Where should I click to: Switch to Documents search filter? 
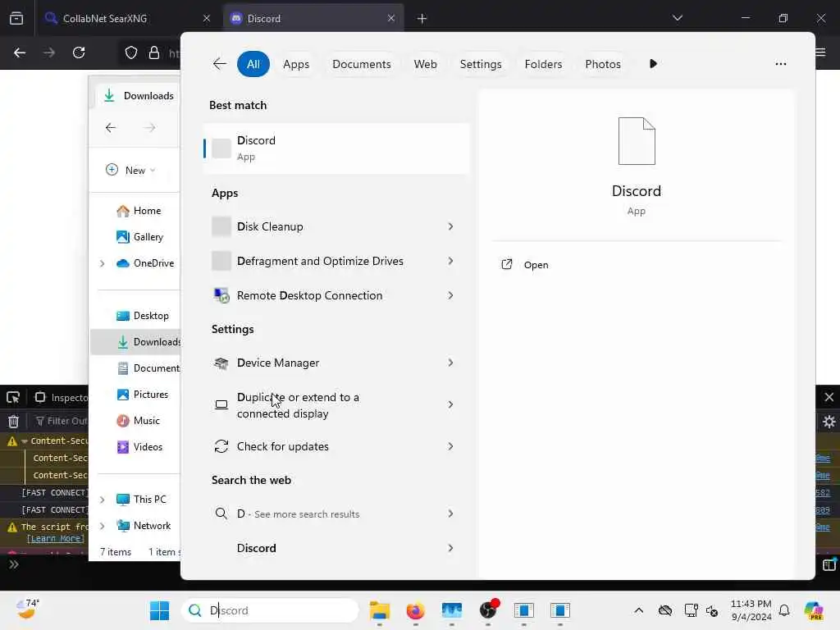point(362,64)
